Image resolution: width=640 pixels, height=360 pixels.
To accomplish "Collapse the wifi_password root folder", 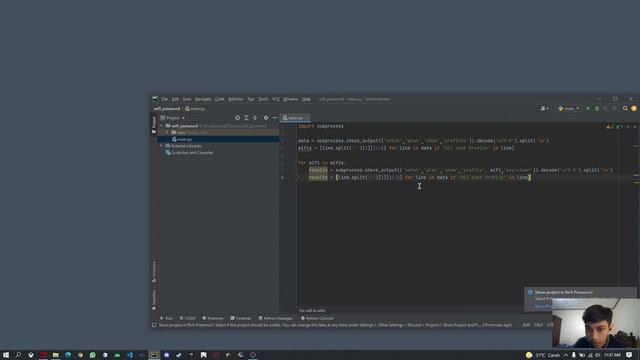I will click(x=162, y=126).
